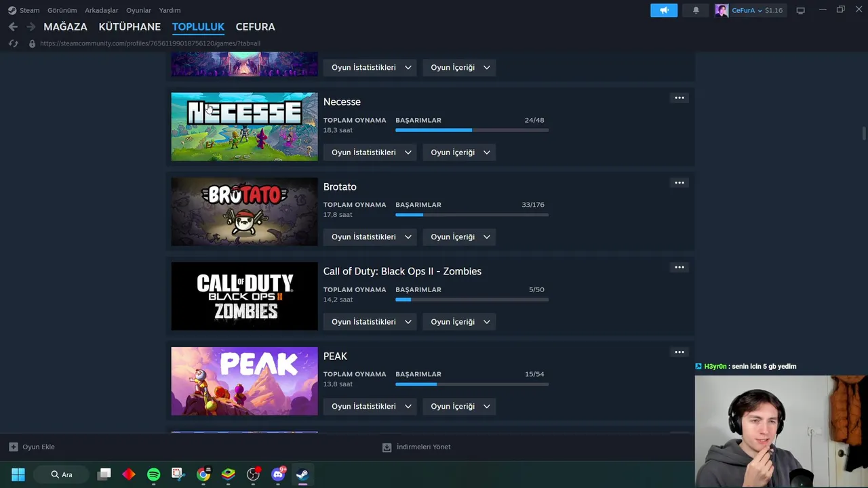This screenshot has width=868, height=488.
Task: Expand Oyun İçeriği for Black Ops II Zombies
Action: click(x=459, y=322)
